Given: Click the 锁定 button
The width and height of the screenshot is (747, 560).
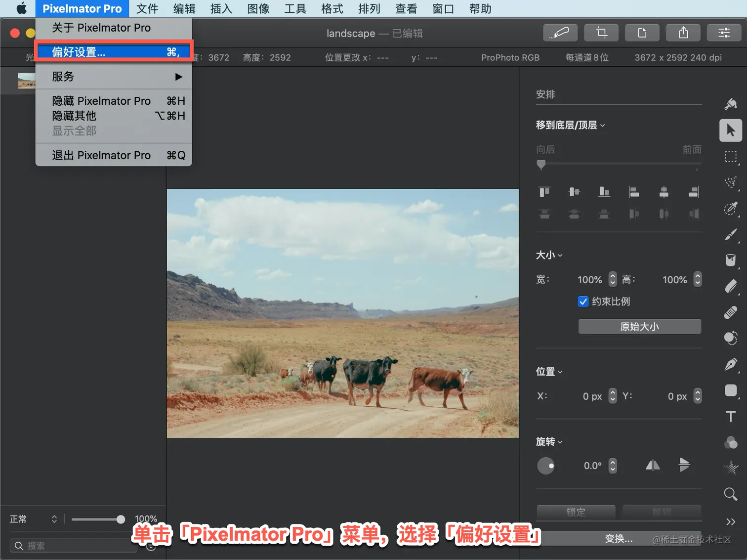Looking at the screenshot, I should (x=576, y=512).
